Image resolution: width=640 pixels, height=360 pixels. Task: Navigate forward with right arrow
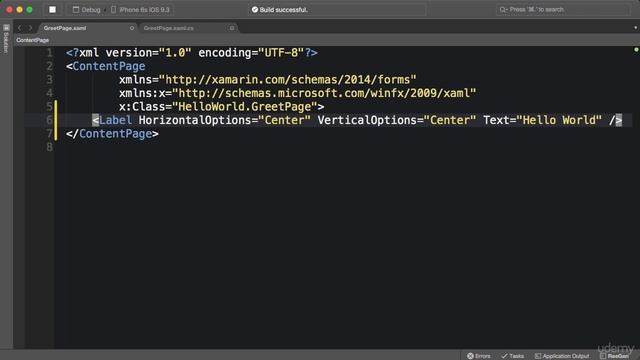(x=30, y=28)
